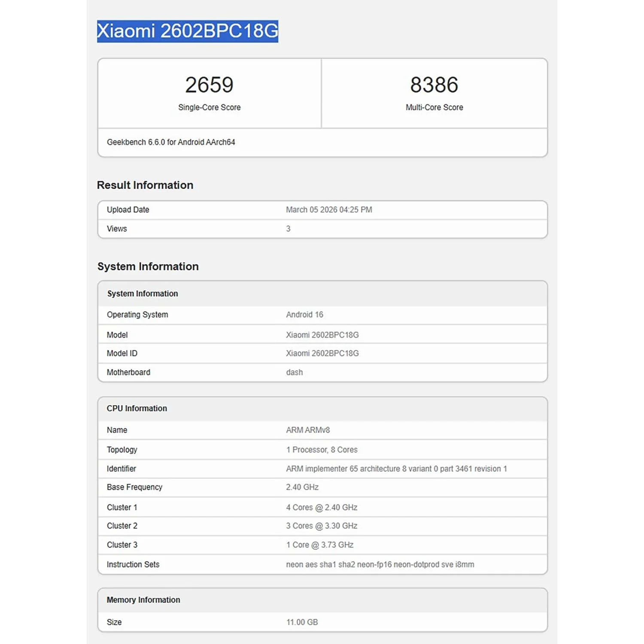Click the single-core score 2659
The height and width of the screenshot is (644, 644).
pos(209,85)
